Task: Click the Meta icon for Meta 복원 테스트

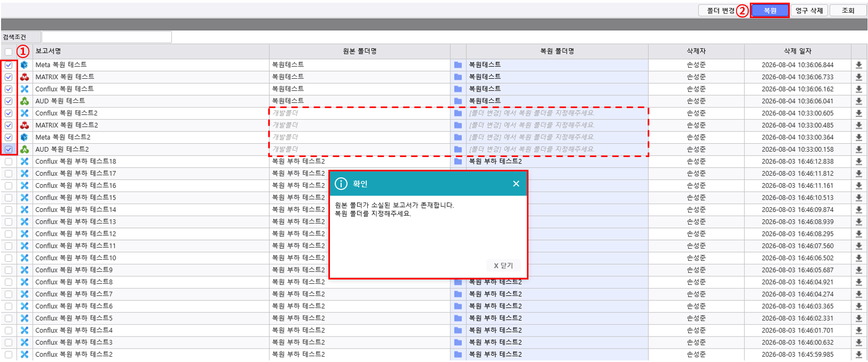Action: click(x=24, y=65)
